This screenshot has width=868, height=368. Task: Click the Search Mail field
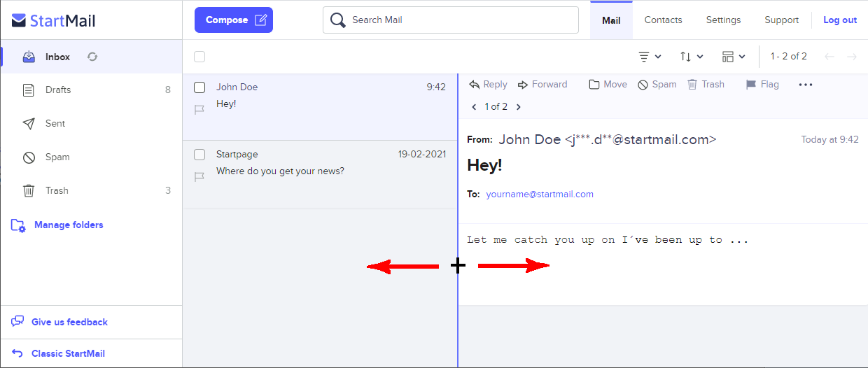click(451, 20)
